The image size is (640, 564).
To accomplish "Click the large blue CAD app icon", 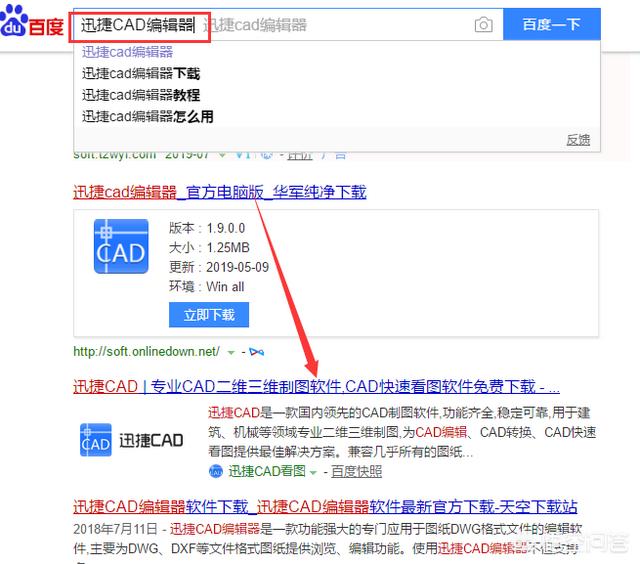I will [x=121, y=246].
